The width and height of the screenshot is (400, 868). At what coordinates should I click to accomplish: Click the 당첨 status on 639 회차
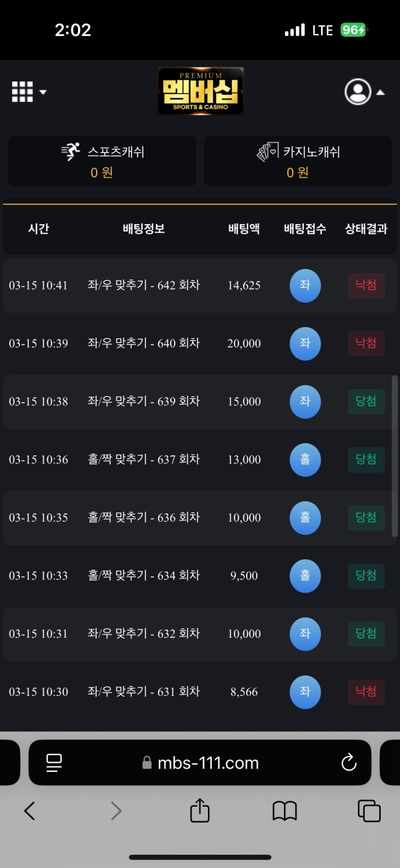366,402
